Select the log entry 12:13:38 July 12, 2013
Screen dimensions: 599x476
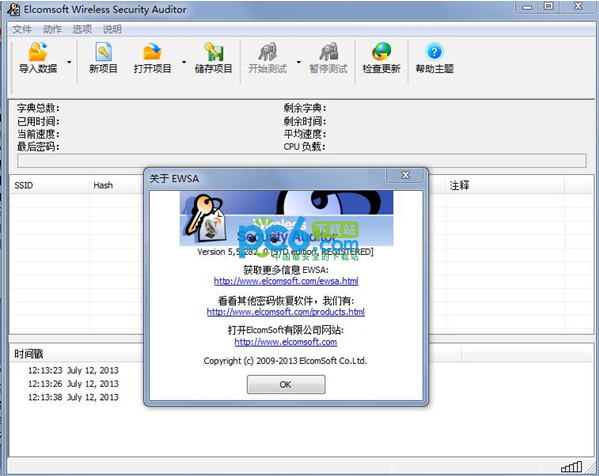[73, 397]
